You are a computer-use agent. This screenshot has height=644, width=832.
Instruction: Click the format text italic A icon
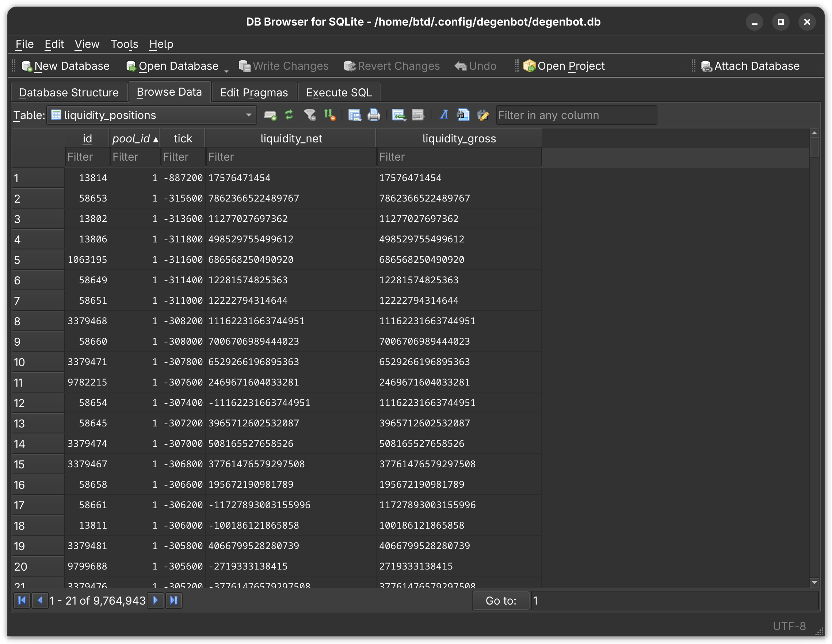444,115
